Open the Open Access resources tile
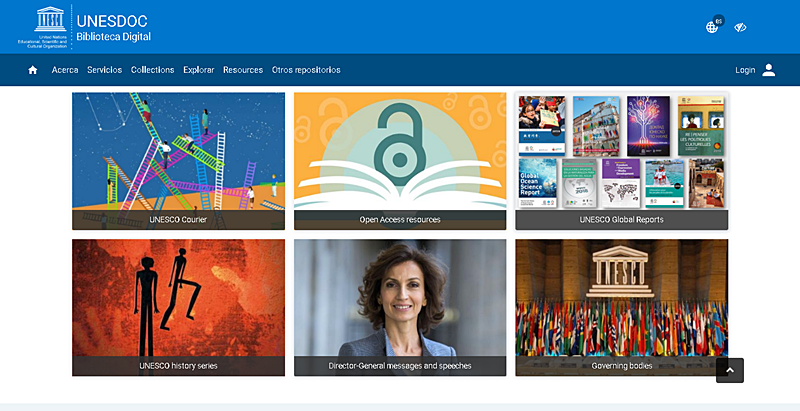The image size is (800, 411). pos(400,161)
